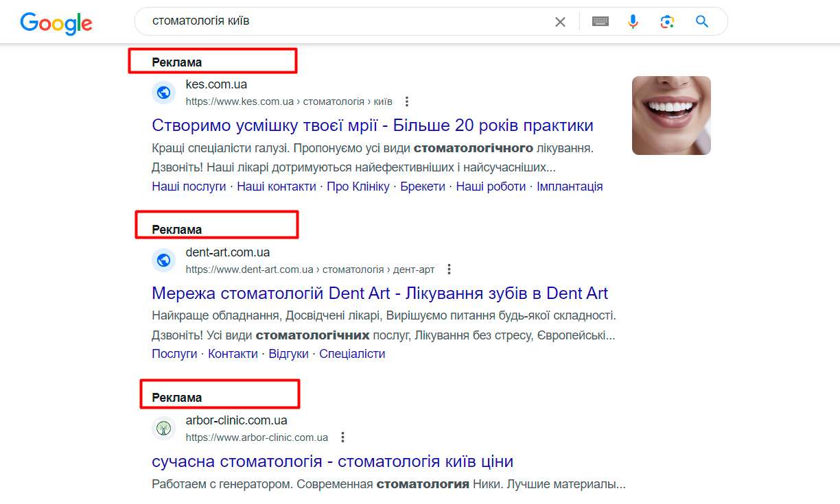Open Dent Art 'Послуги' sitelink
Image resolution: width=840 pixels, height=504 pixels.
tap(174, 354)
